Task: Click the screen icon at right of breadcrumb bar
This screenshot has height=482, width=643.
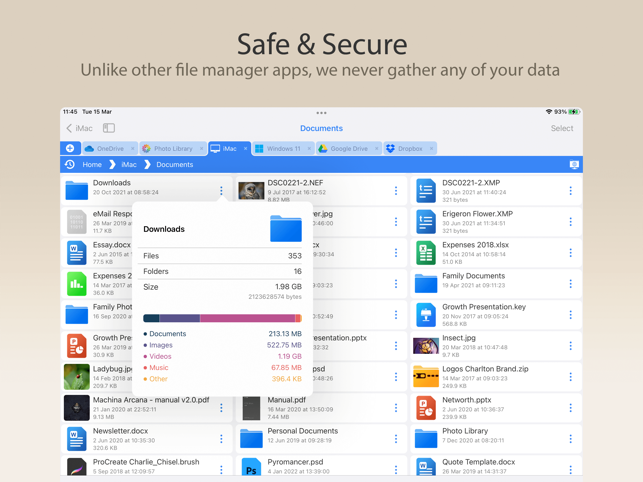Action: tap(574, 164)
